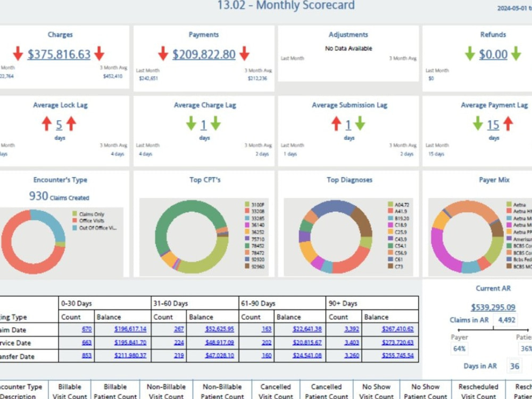Viewport: 532px width, 399px height.
Task: Click the Claims Only legend swatch
Action: coord(74,214)
